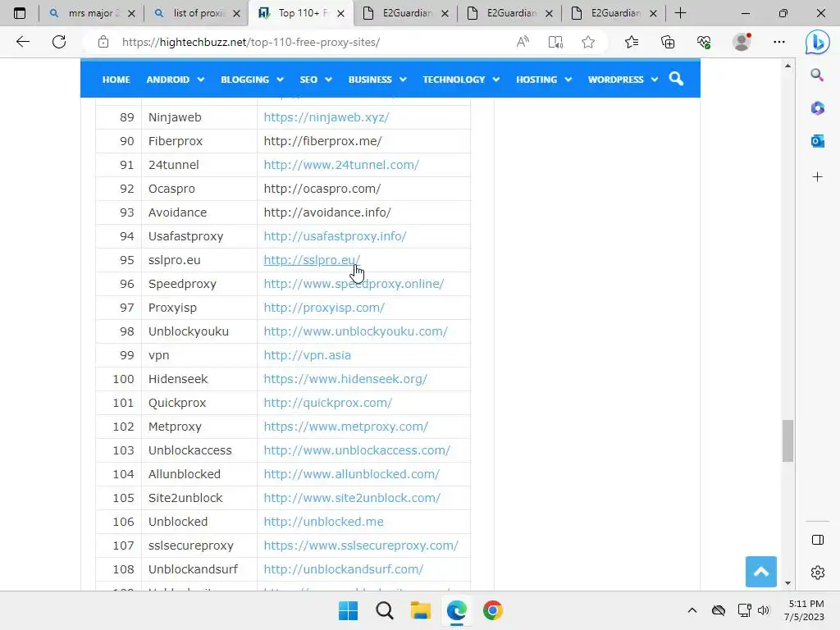Enter Immersive Reader mode

[555, 42]
